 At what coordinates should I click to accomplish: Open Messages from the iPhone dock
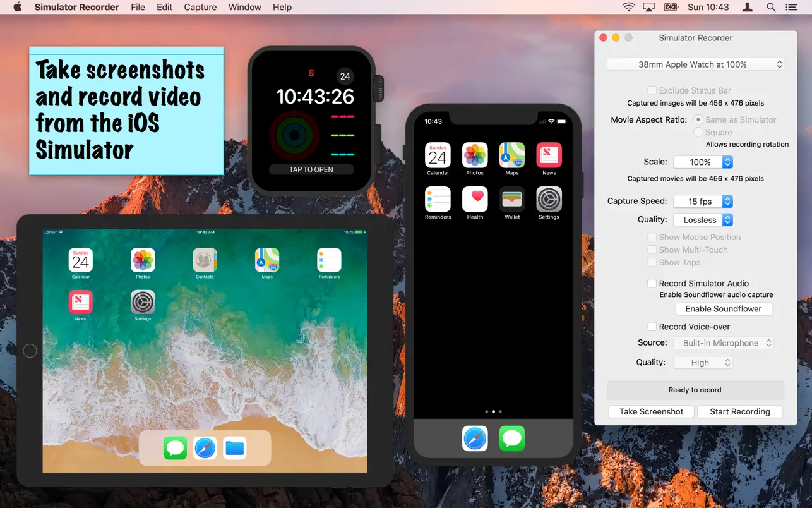pos(511,438)
